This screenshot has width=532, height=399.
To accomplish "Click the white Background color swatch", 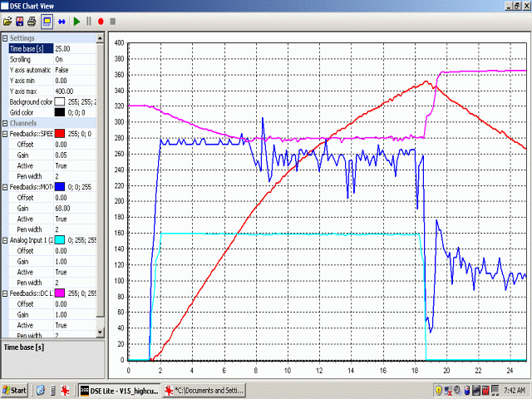I will click(x=60, y=101).
